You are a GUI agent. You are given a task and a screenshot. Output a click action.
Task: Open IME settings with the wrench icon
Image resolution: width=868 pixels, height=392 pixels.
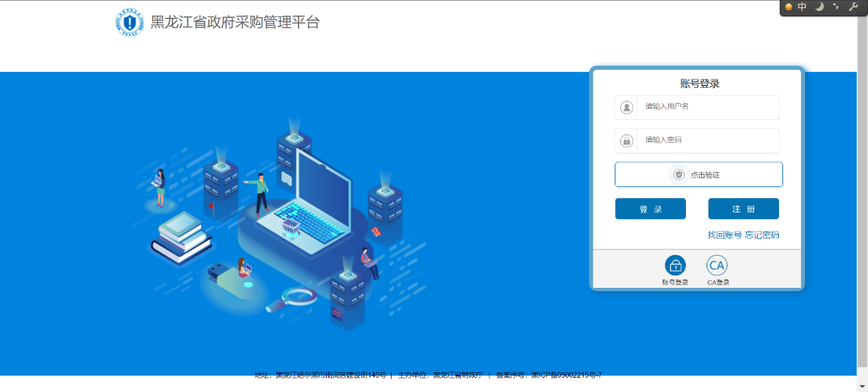[x=853, y=7]
